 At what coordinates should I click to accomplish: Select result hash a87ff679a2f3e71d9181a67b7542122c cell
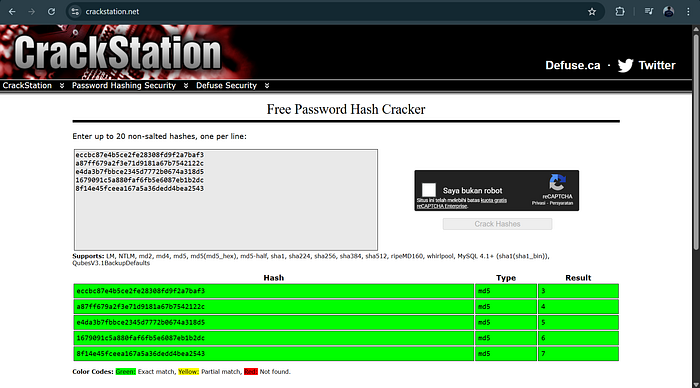(x=274, y=306)
